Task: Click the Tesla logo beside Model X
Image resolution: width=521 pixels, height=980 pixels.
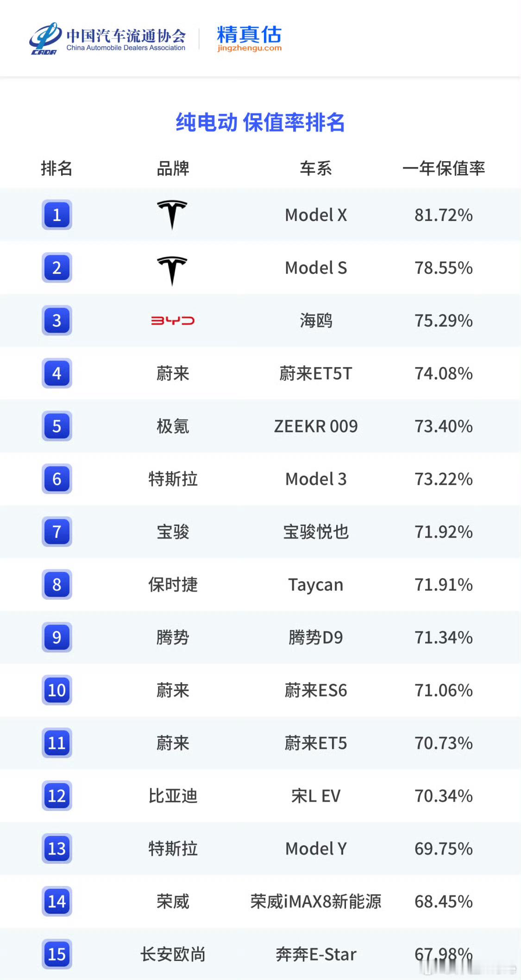Action: tap(172, 215)
